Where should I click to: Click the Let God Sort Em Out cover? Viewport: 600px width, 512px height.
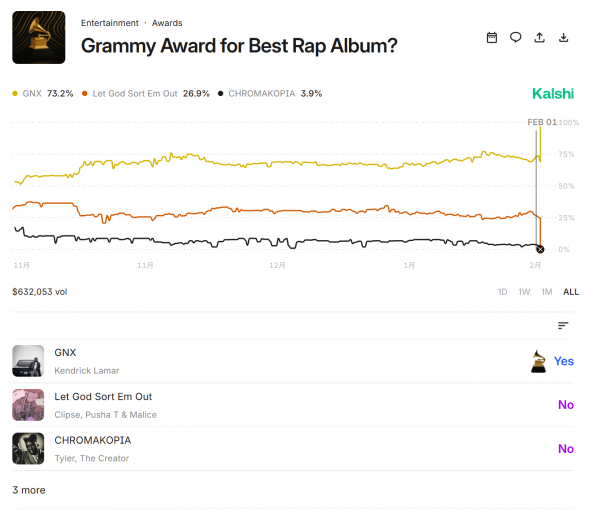[x=28, y=405]
